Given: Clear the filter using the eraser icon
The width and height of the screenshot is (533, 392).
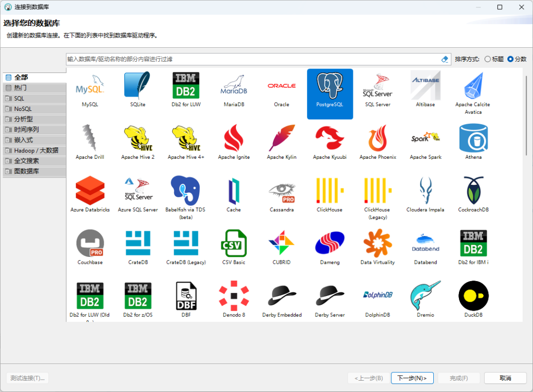Looking at the screenshot, I should coord(444,59).
